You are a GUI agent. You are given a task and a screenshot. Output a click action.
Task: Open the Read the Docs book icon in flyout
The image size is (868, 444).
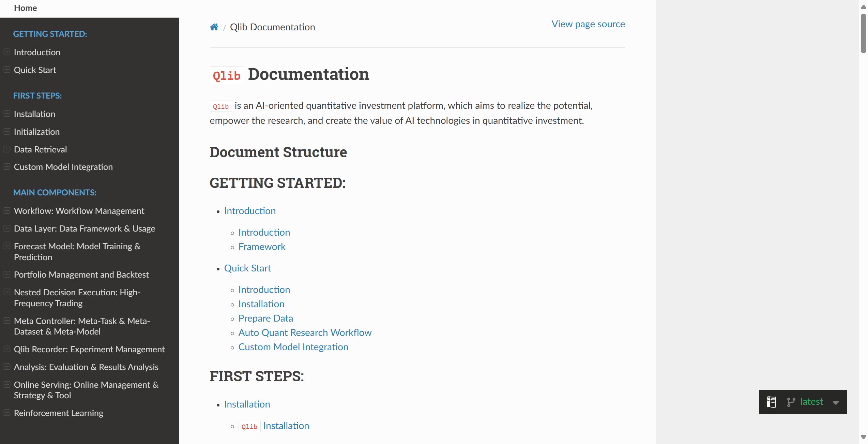(x=771, y=402)
